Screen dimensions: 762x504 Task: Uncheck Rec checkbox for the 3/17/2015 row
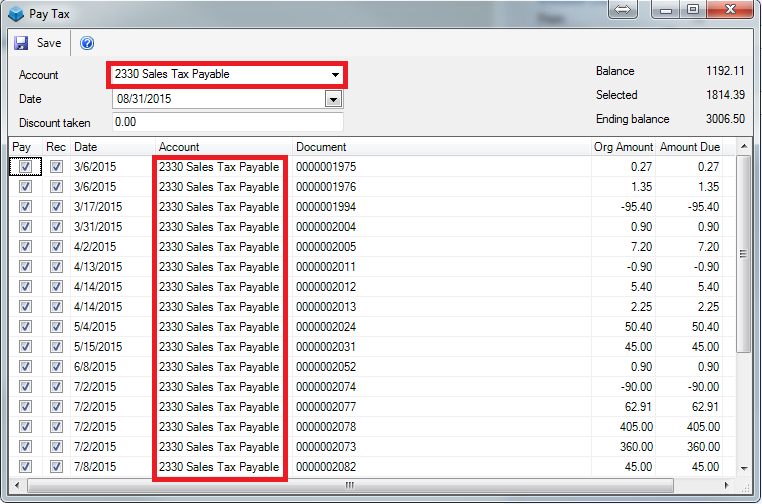(x=57, y=207)
